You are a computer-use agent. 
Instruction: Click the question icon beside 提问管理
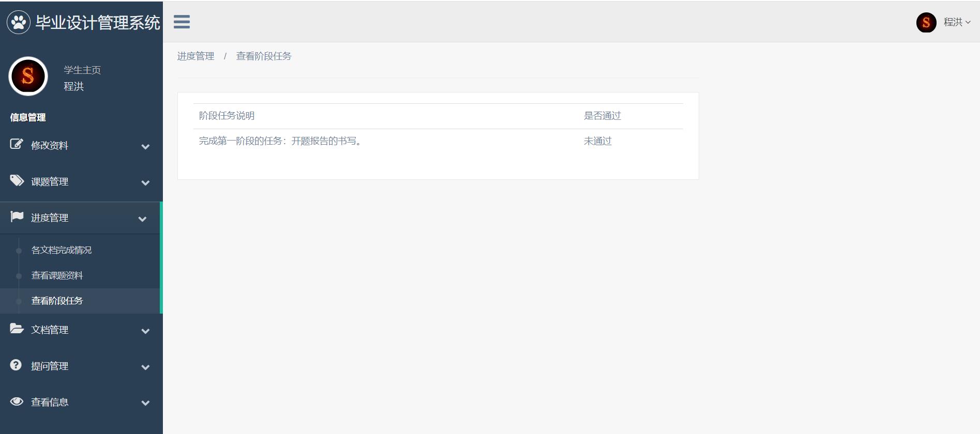(x=16, y=365)
